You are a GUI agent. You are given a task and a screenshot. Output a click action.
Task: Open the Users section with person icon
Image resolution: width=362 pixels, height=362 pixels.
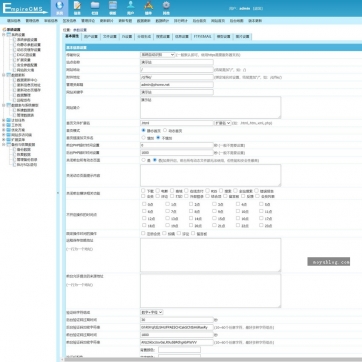130,8
